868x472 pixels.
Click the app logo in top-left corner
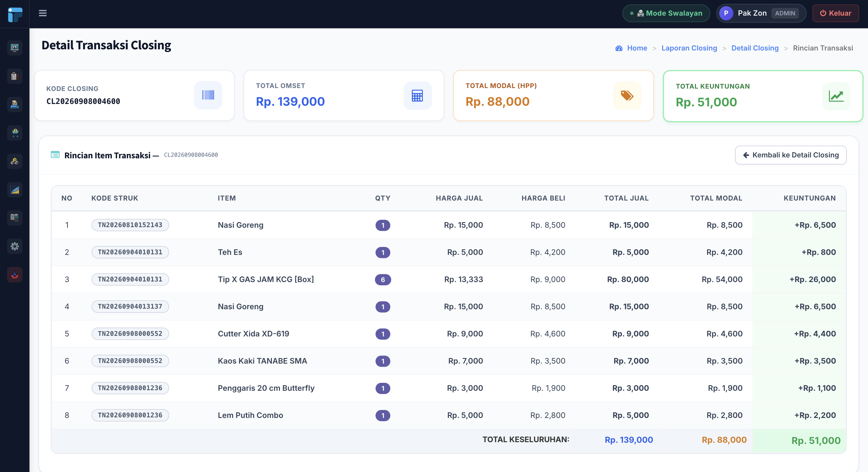click(15, 14)
